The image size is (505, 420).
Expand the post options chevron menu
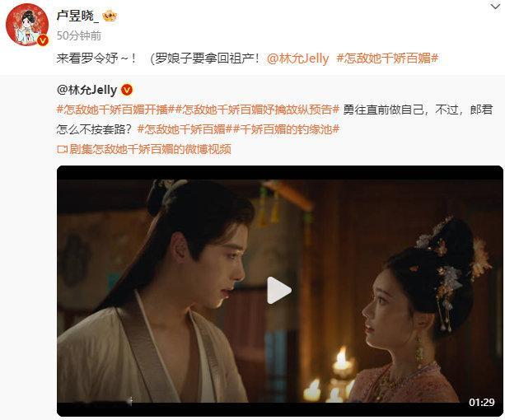[495, 6]
